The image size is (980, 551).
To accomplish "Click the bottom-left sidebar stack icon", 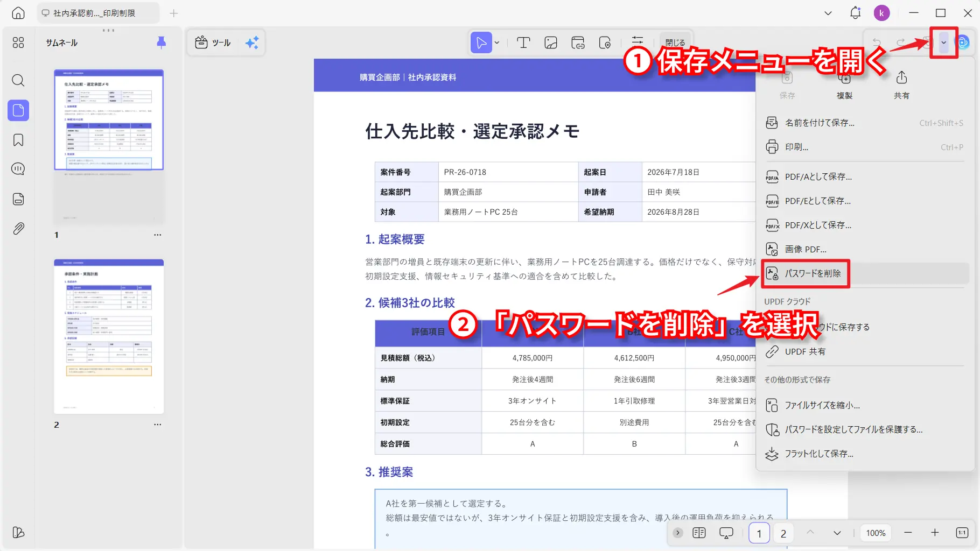I will tap(18, 533).
